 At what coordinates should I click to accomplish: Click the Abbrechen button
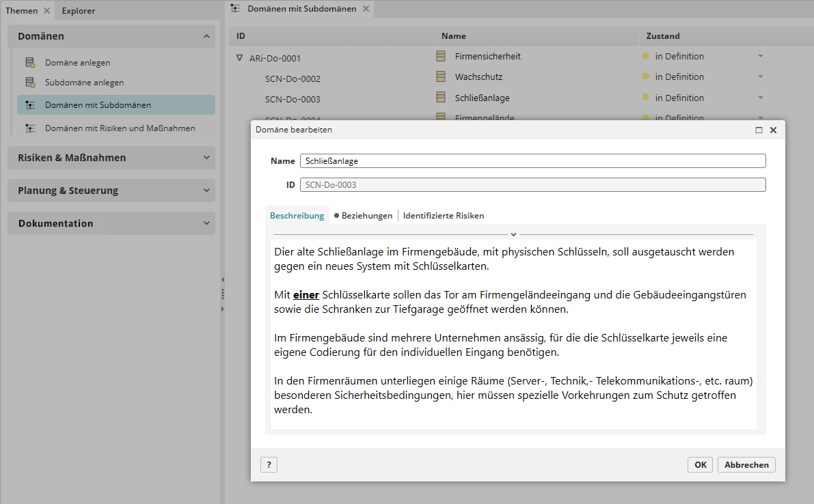tap(746, 464)
